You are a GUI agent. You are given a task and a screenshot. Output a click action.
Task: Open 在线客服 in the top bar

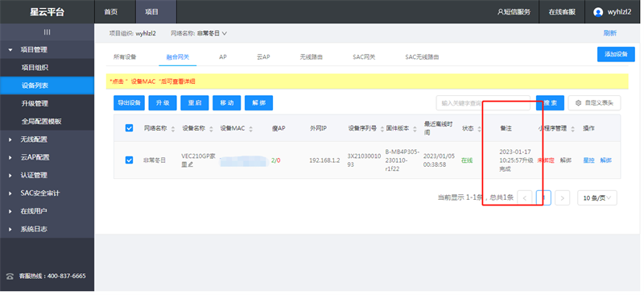562,12
